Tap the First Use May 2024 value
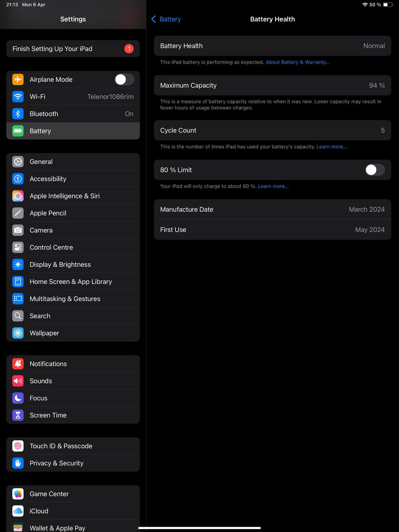The image size is (399, 532). point(370,230)
